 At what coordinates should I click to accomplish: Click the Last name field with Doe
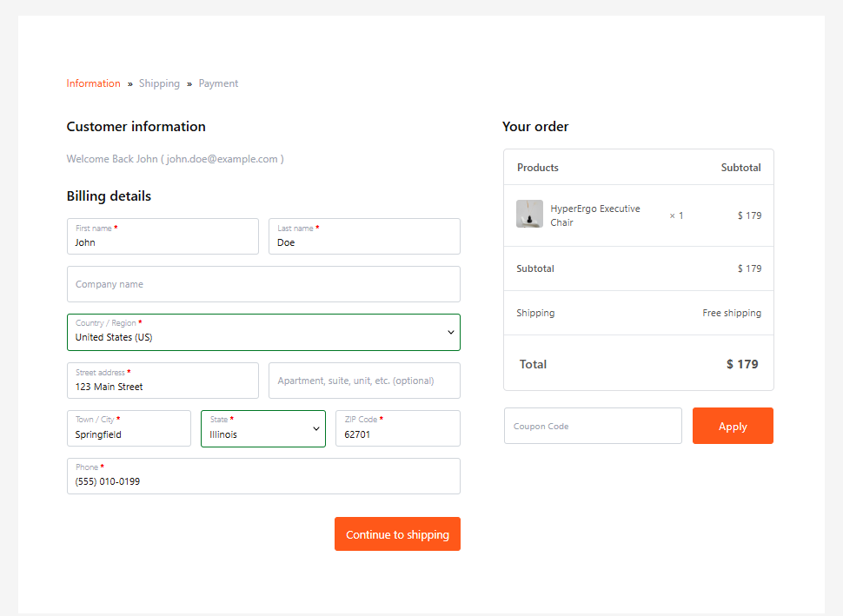(364, 236)
